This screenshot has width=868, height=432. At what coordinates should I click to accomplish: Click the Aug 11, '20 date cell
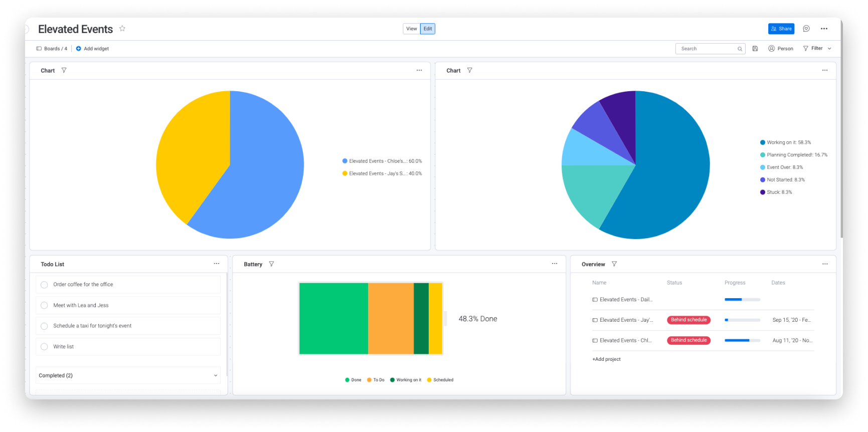tap(792, 340)
